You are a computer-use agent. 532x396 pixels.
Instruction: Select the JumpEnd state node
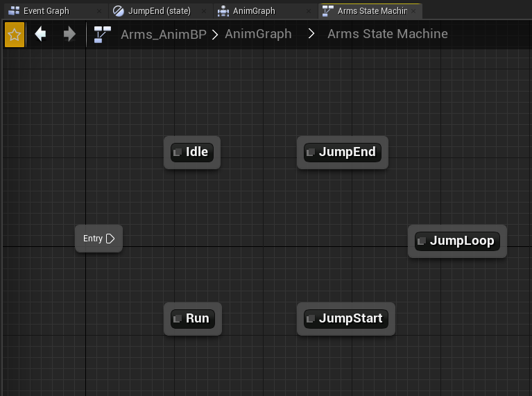(x=343, y=153)
